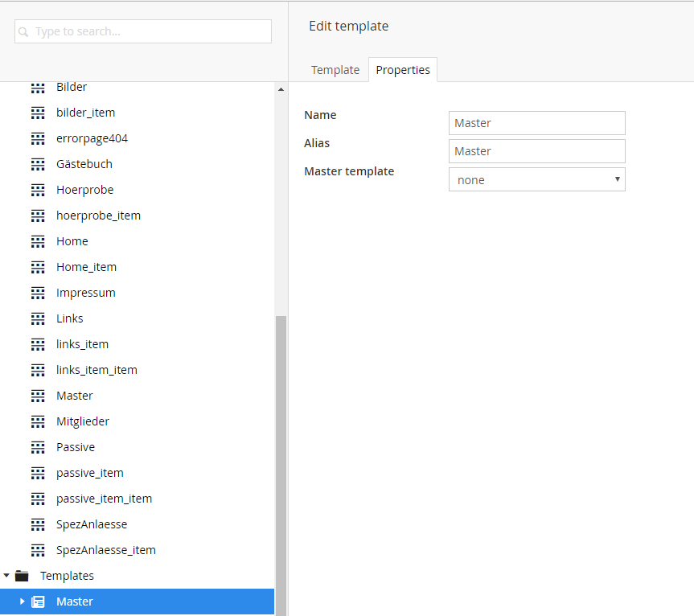The image size is (694, 616).
Task: Open passive_item document type
Action: 89,473
